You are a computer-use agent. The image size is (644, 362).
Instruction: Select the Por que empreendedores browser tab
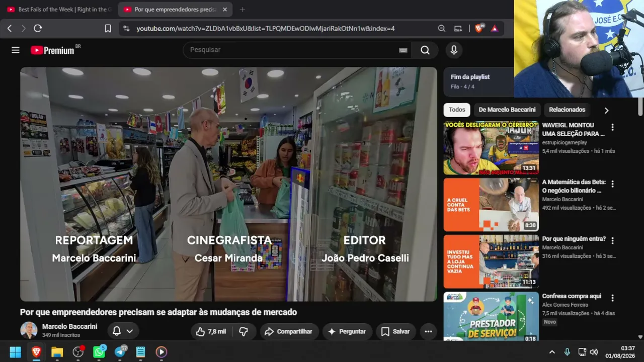174,10
